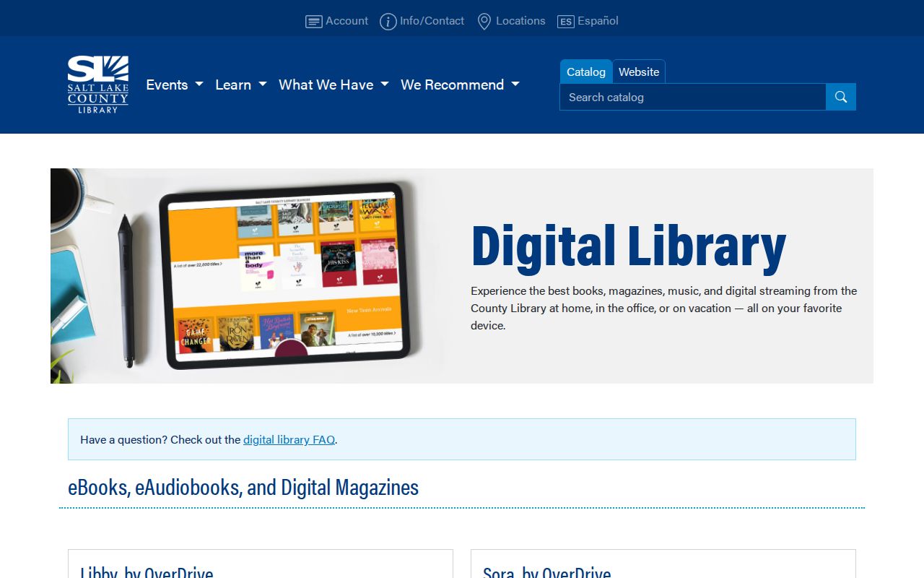Click the tablet banner image
Image resolution: width=924 pixels, height=578 pixels.
(249, 276)
